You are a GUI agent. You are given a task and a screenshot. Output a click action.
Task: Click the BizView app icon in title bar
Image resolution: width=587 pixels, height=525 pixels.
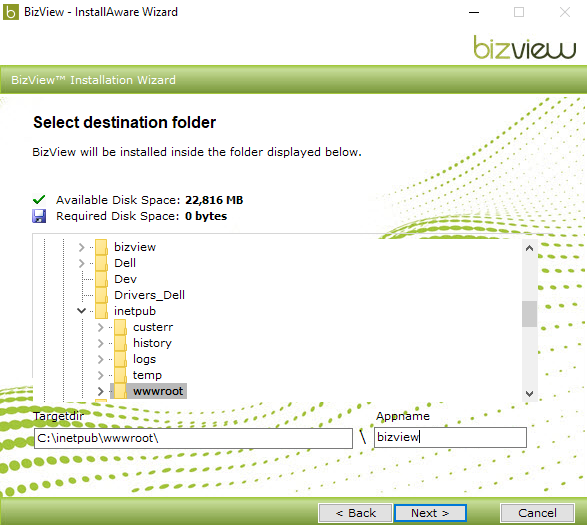click(x=11, y=12)
